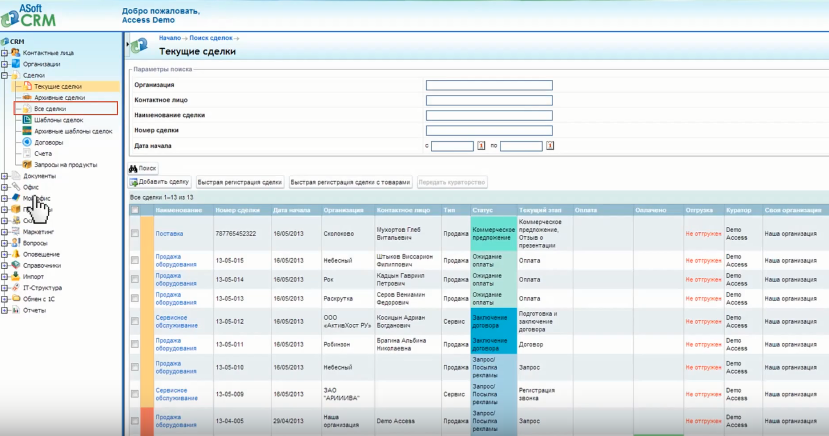Check the row for deal 13-05-011
Screen dimensions: 829x436
(135, 344)
